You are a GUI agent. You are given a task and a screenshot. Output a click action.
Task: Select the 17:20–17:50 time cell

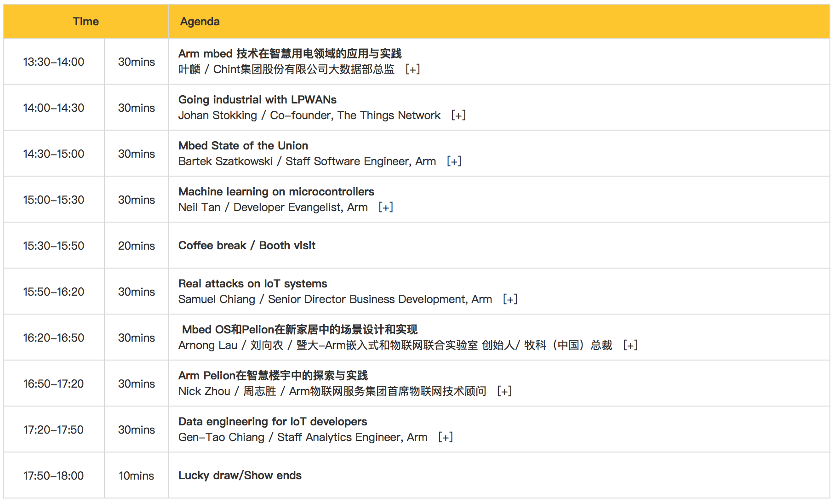[54, 430]
